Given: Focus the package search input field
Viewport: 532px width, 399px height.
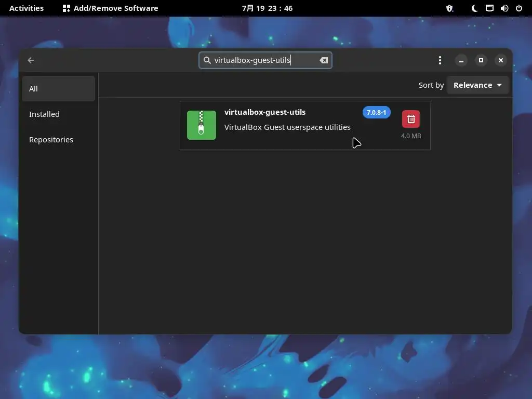Looking at the screenshot, I should click(265, 60).
